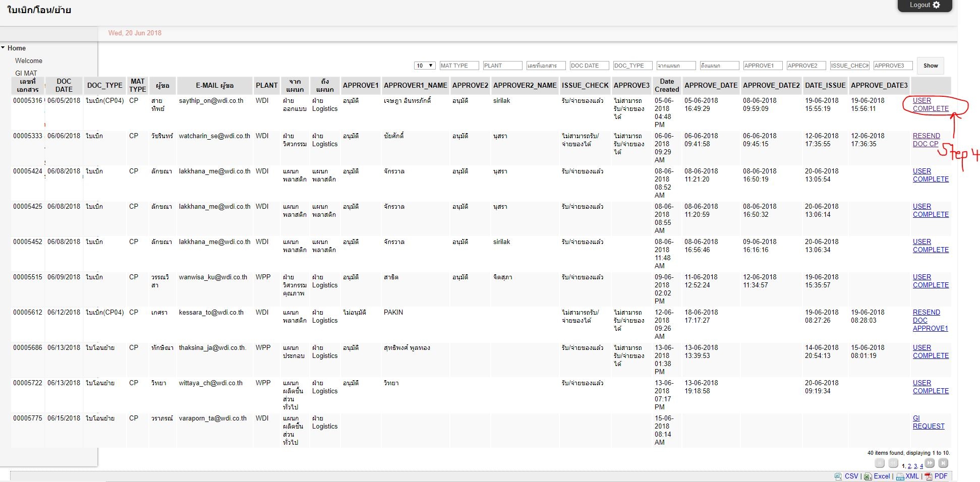Click the เลขที่เอกสาร filter field

coord(546,66)
